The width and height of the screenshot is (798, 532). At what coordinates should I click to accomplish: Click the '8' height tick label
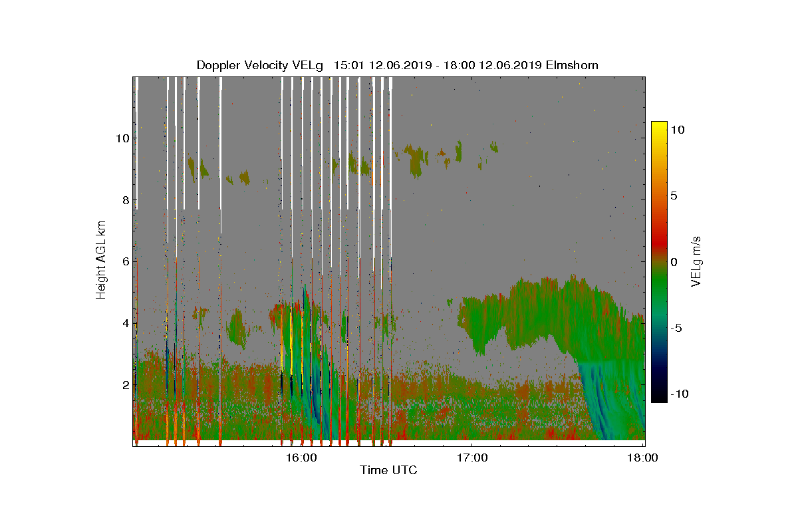(x=124, y=199)
